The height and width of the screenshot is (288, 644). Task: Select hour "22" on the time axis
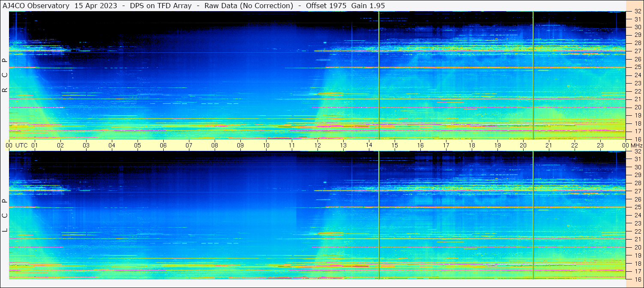[x=575, y=145]
